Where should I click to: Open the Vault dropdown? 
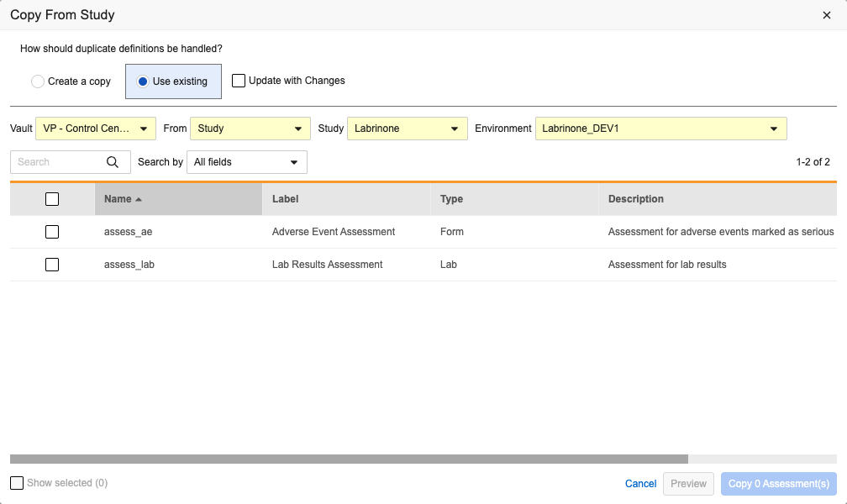96,129
